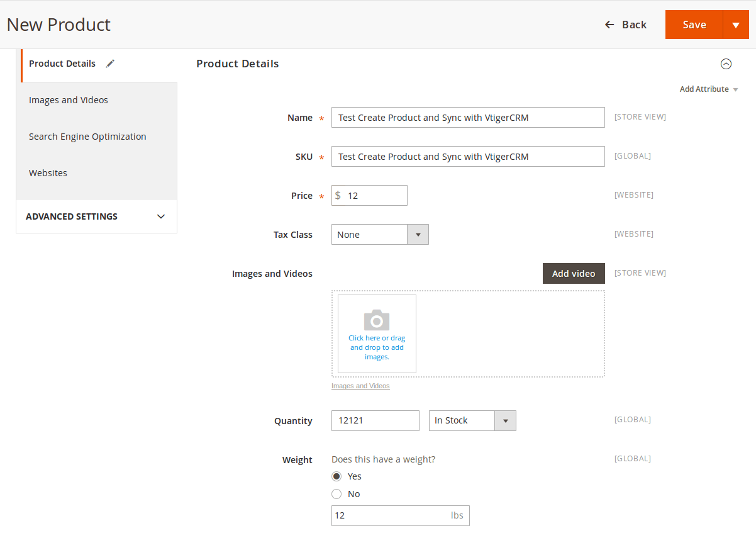Open Search Engine Optimization tab

(87, 137)
